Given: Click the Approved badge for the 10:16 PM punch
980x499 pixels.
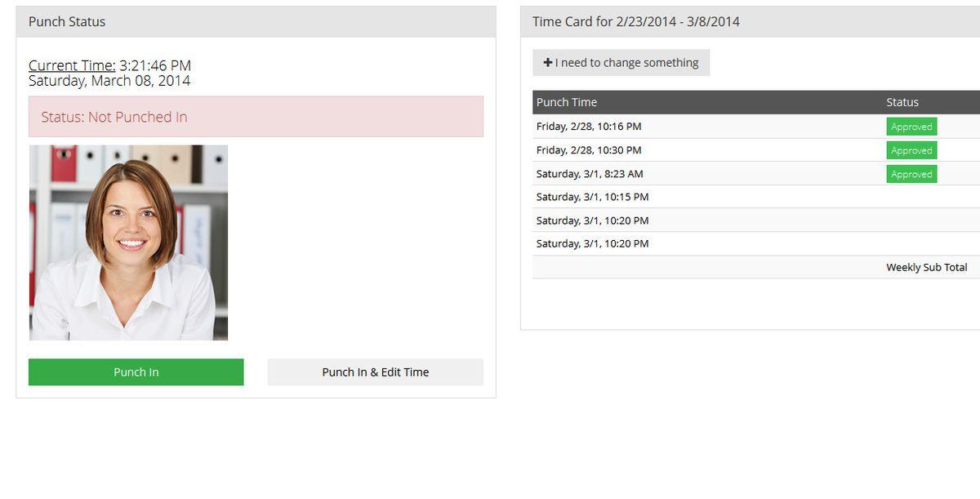Looking at the screenshot, I should coord(911,127).
